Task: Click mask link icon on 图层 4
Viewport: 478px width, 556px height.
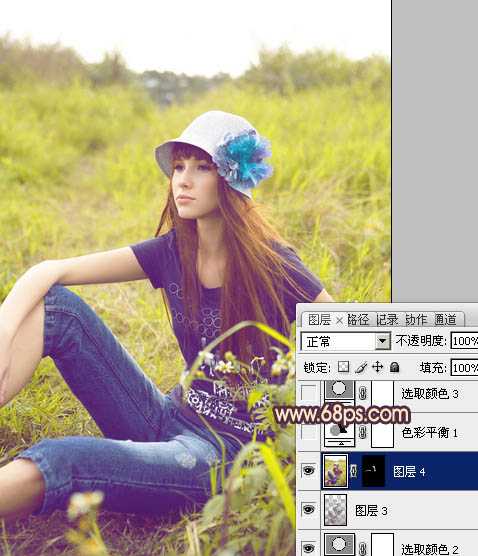Action: click(x=354, y=471)
